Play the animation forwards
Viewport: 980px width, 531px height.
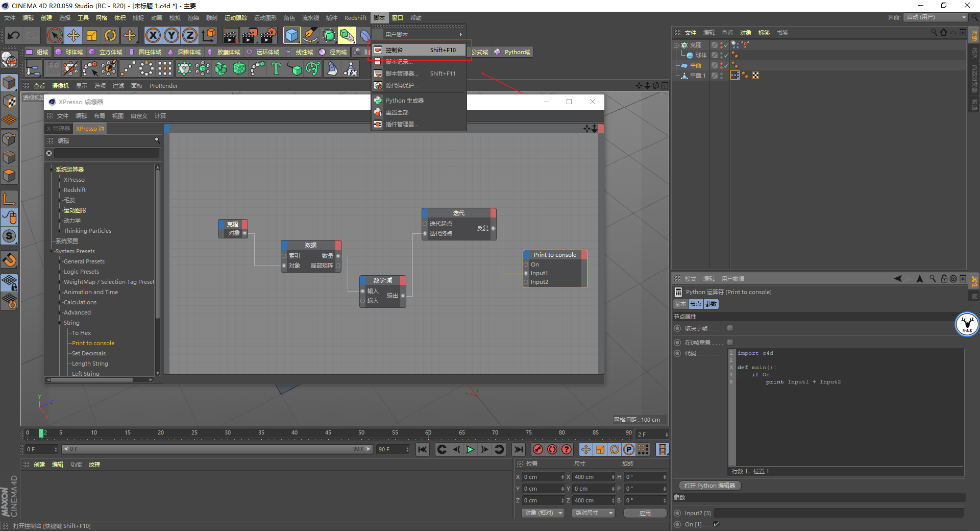pyautogui.click(x=470, y=449)
